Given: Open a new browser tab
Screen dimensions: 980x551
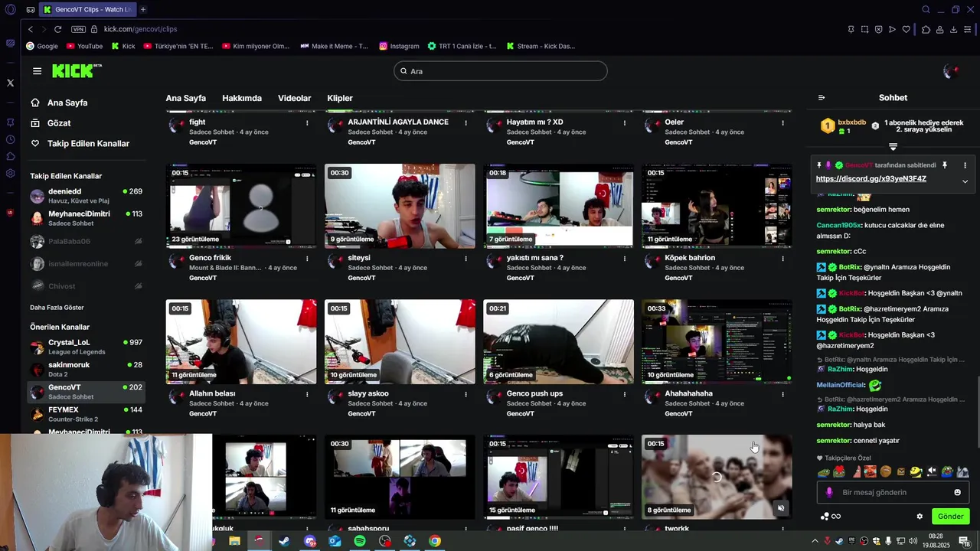Looking at the screenshot, I should pos(143,9).
